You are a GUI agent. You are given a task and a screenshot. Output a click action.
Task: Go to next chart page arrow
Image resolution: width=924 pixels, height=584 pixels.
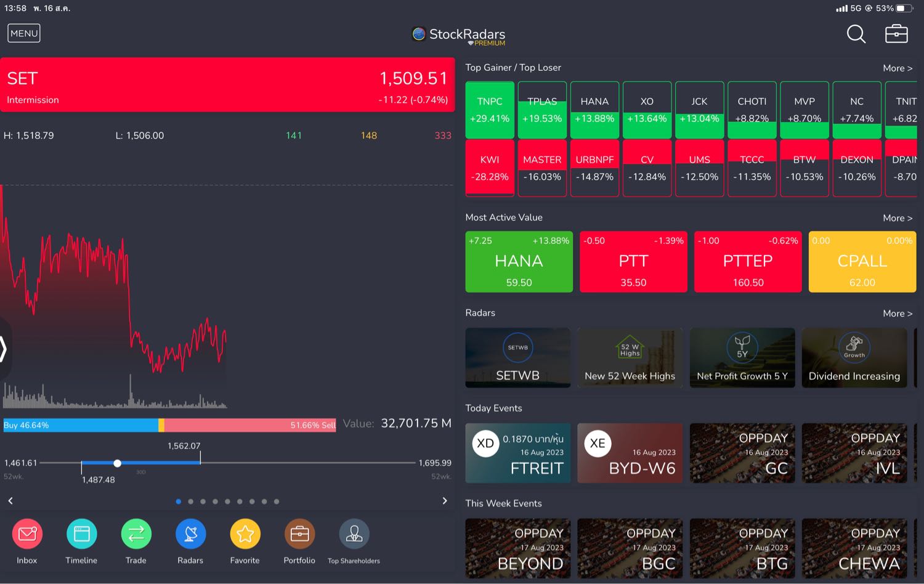click(x=445, y=501)
